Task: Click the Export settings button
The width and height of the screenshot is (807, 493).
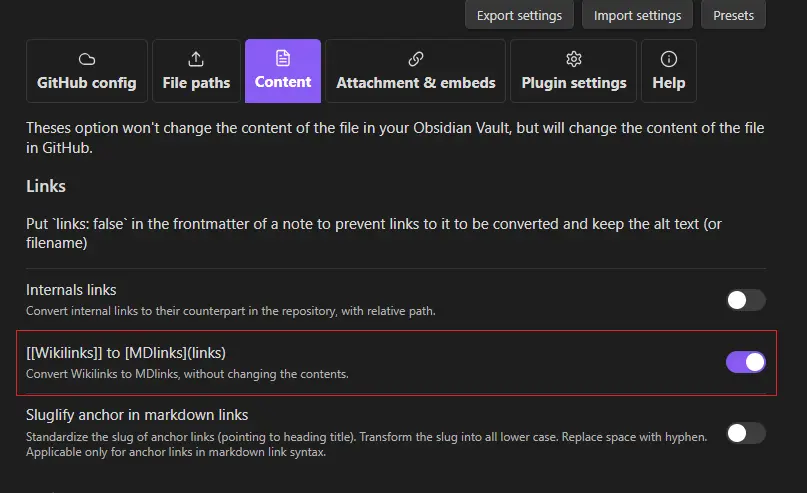Action: (x=519, y=15)
